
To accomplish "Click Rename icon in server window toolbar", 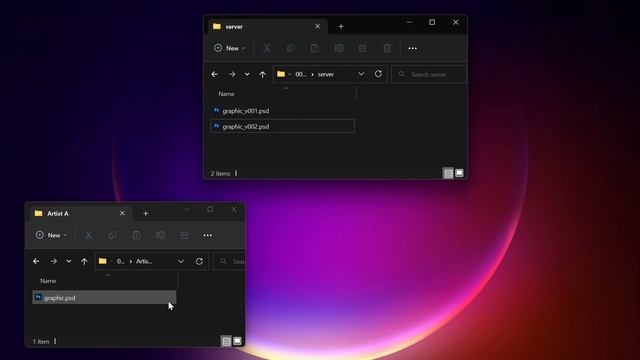I will point(339,48).
